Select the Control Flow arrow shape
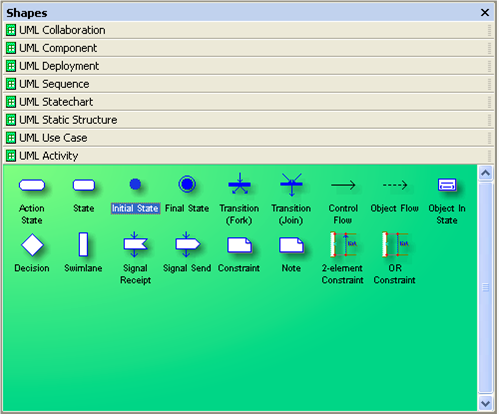The image size is (500, 415). [343, 185]
